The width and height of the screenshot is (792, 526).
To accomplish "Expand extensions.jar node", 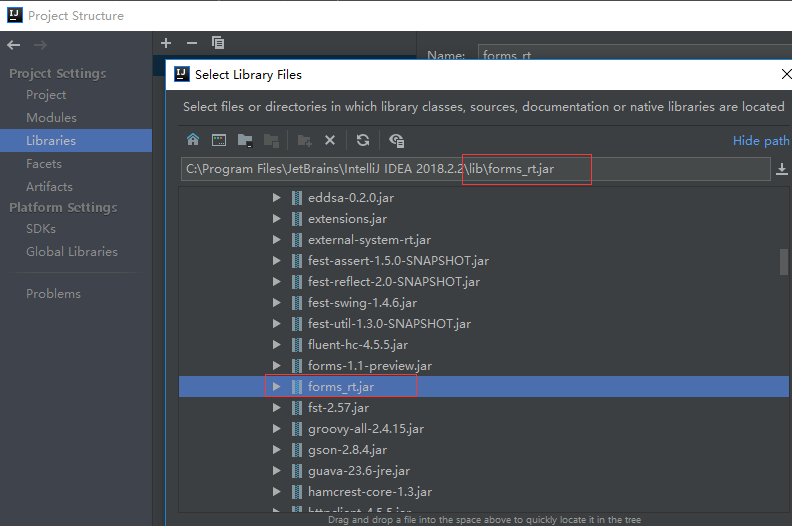I will [276, 219].
